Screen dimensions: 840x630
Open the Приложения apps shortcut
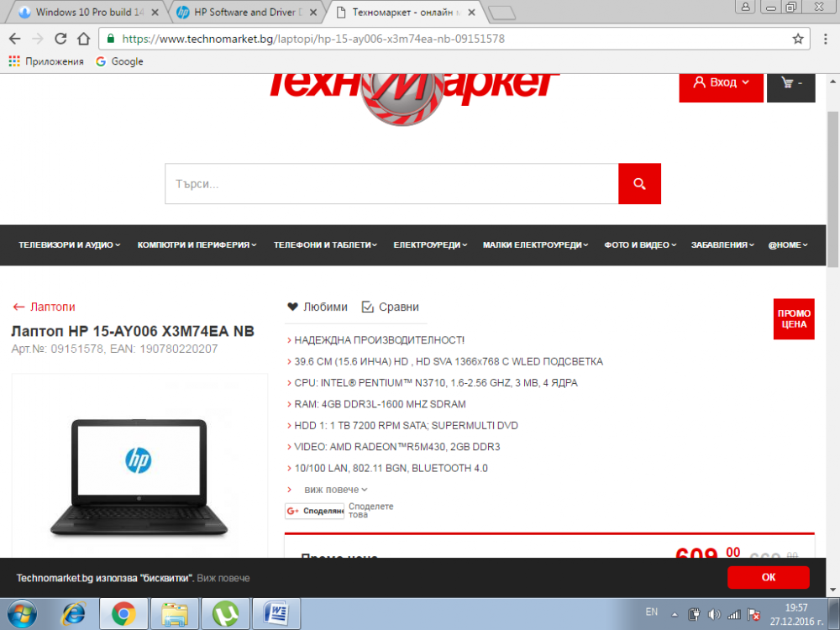click(46, 61)
